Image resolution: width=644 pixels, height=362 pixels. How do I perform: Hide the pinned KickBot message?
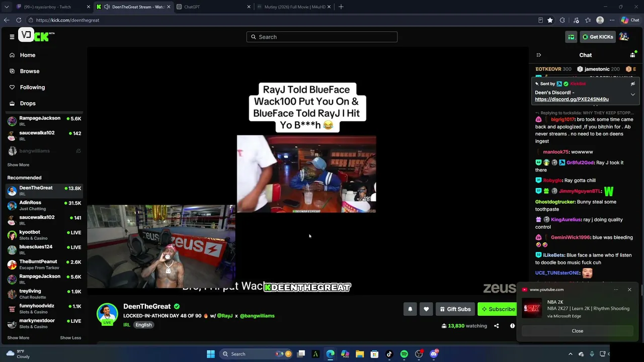tap(632, 84)
